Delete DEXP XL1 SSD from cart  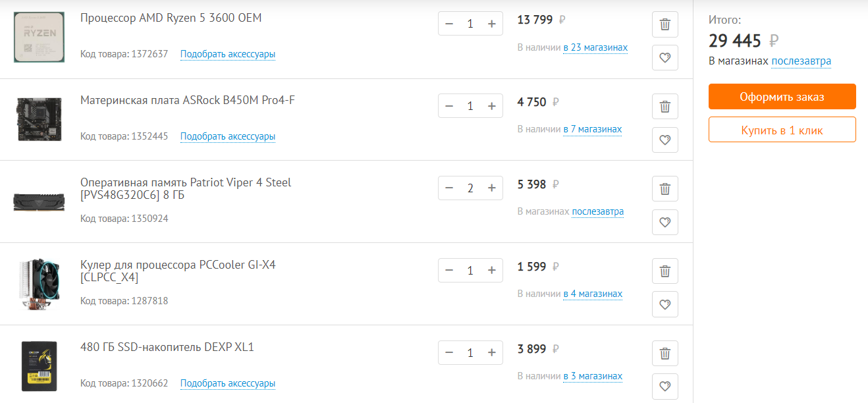[665, 353]
